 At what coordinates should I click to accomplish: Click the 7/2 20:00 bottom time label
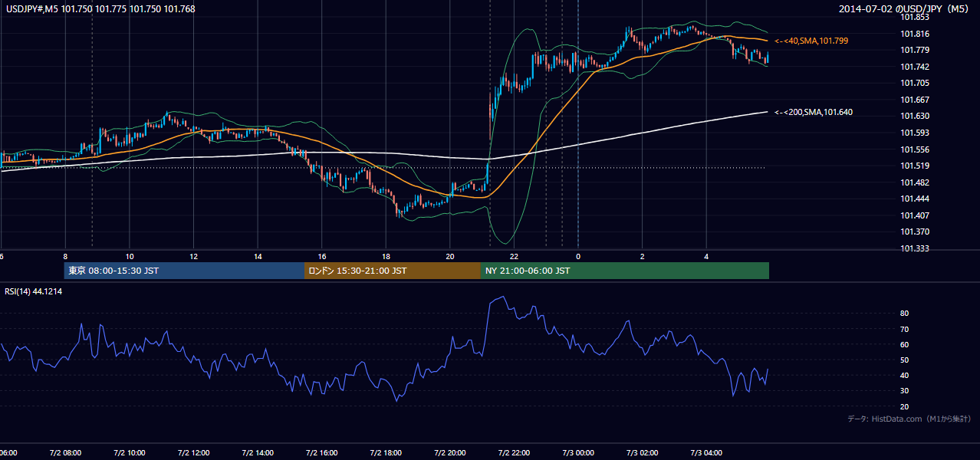click(x=449, y=452)
